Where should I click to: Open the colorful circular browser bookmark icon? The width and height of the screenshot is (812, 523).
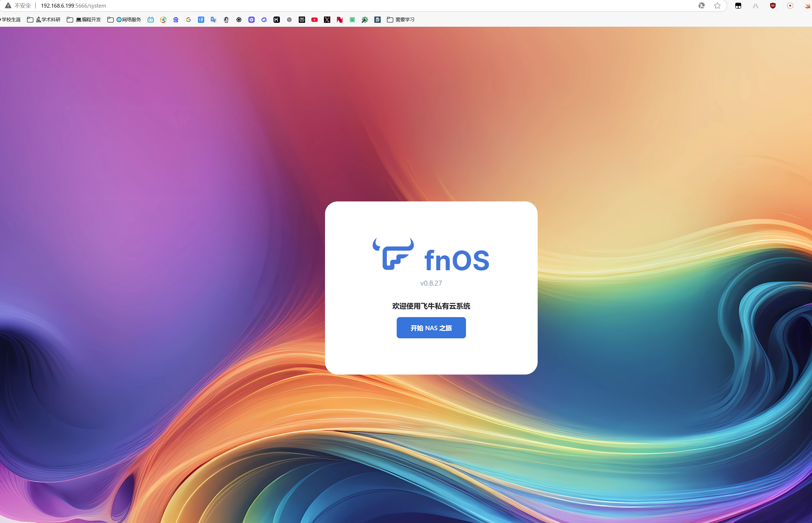[x=163, y=20]
